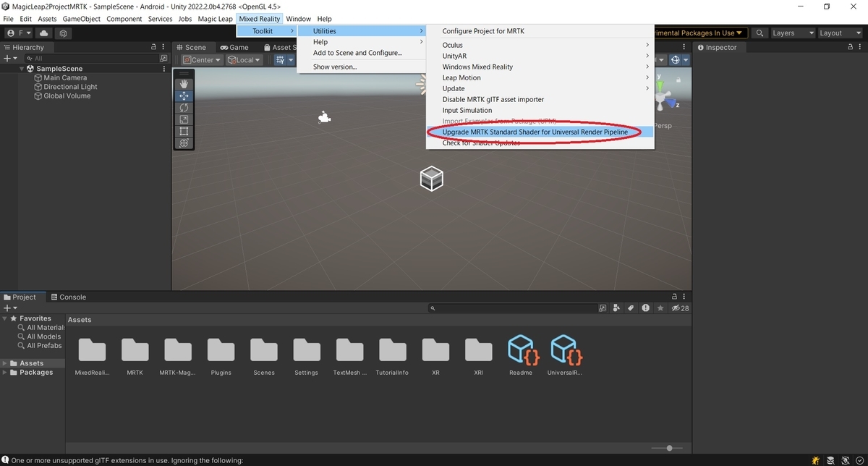Switch to the Game tab
Viewport: 868px width, 466px height.
coord(234,47)
